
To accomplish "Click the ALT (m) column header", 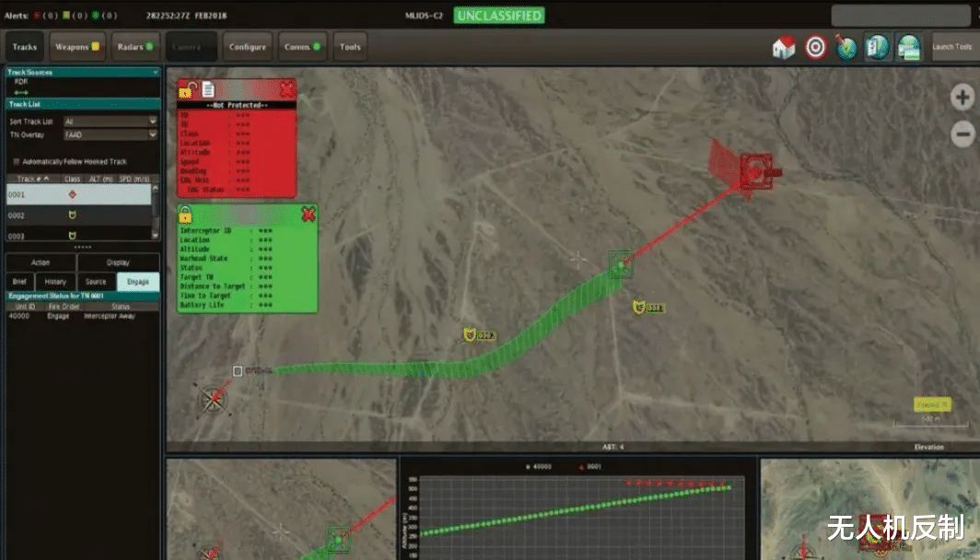I will tap(100, 179).
